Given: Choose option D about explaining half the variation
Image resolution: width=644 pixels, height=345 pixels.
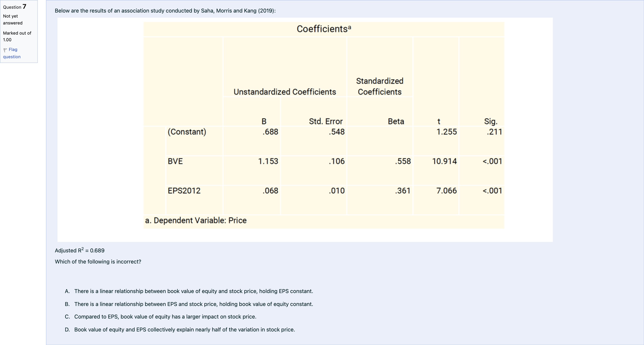Looking at the screenshot, I should point(184,330).
